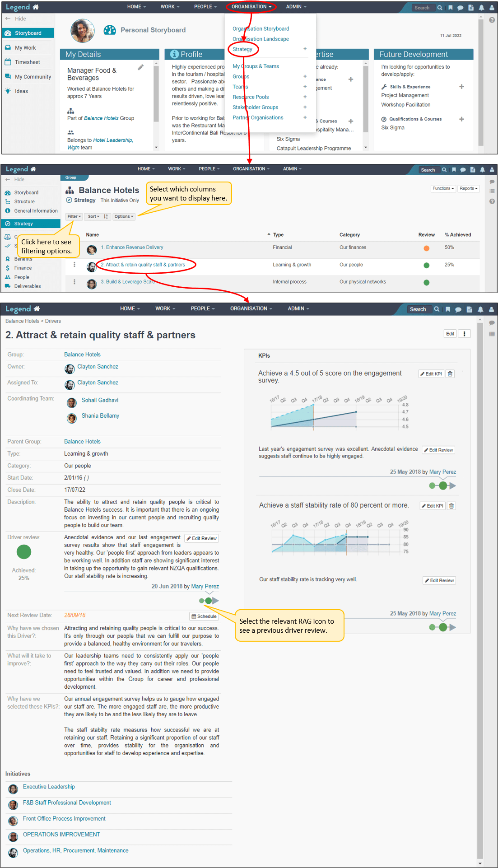Delete the staff stability KPI with the trash icon
The image size is (498, 868).
[x=451, y=506]
